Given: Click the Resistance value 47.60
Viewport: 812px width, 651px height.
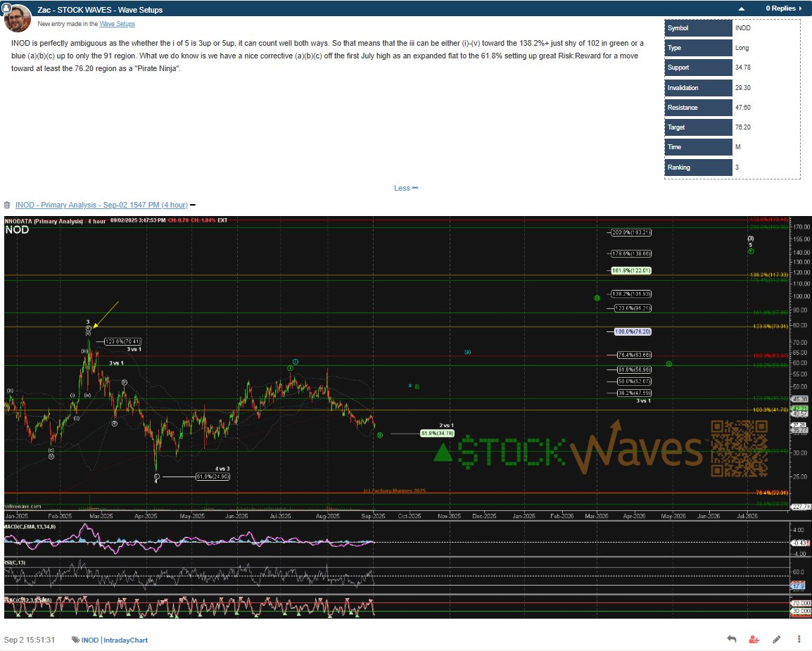Looking at the screenshot, I should coord(742,107).
